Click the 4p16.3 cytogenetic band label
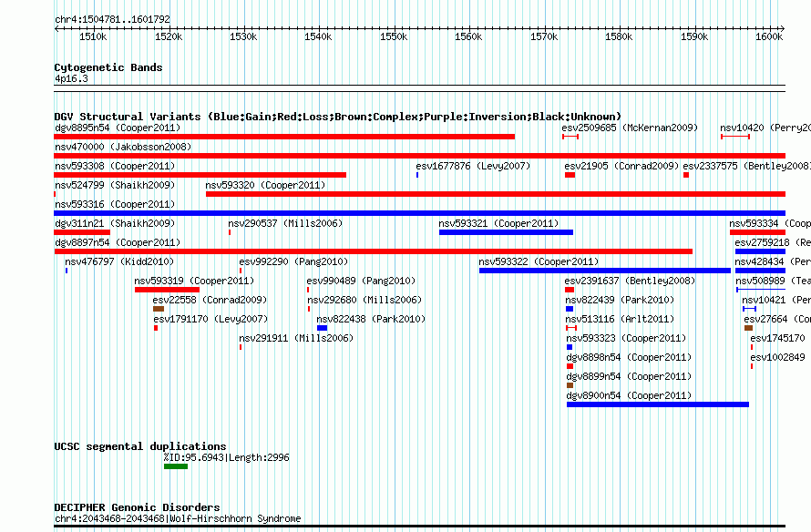The image size is (811, 532). click(71, 78)
